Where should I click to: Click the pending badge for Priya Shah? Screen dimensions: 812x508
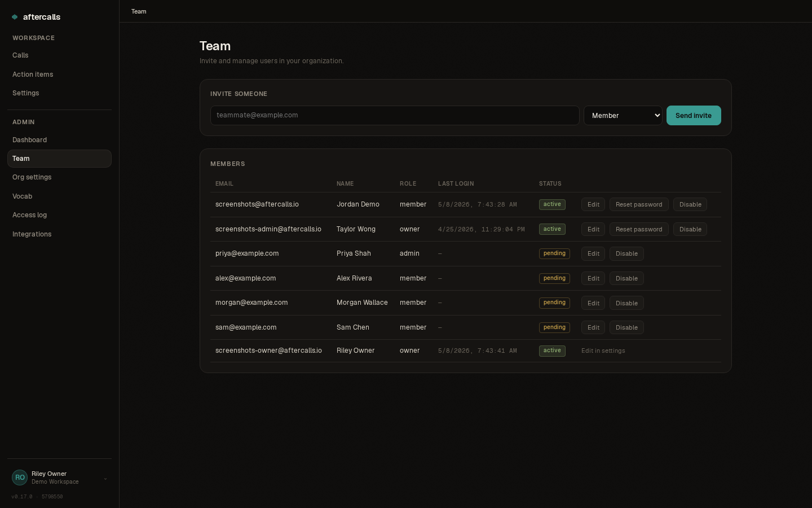554,253
